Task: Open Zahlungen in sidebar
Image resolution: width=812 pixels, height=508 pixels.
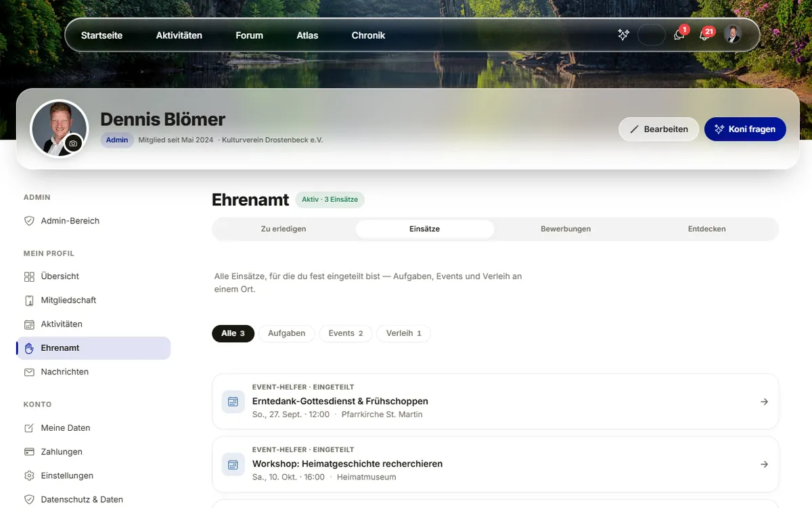Action: pyautogui.click(x=93, y=452)
